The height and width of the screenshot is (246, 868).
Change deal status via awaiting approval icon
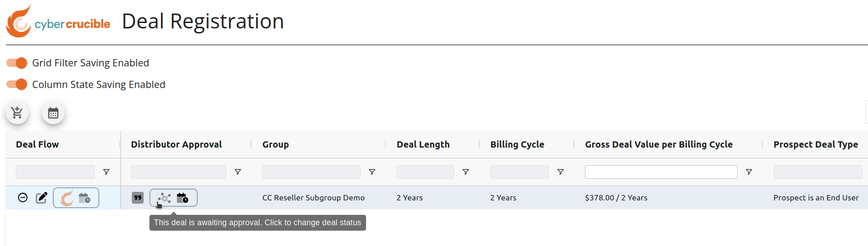[164, 198]
